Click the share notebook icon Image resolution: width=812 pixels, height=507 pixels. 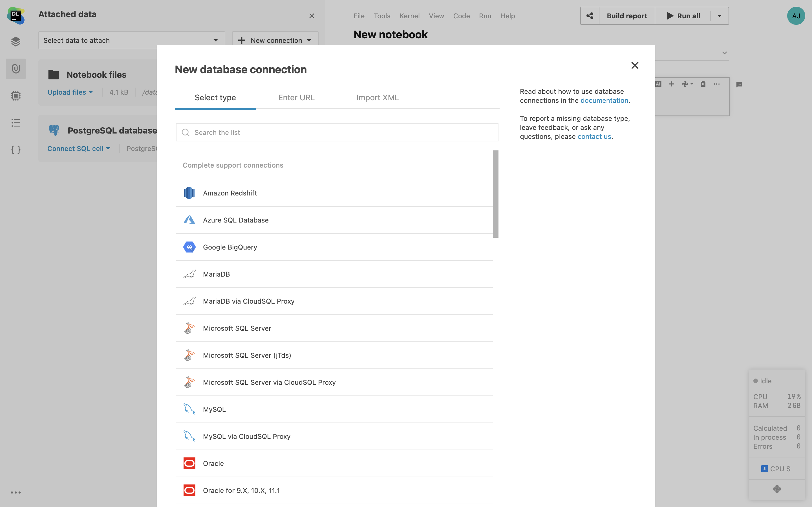pyautogui.click(x=590, y=16)
